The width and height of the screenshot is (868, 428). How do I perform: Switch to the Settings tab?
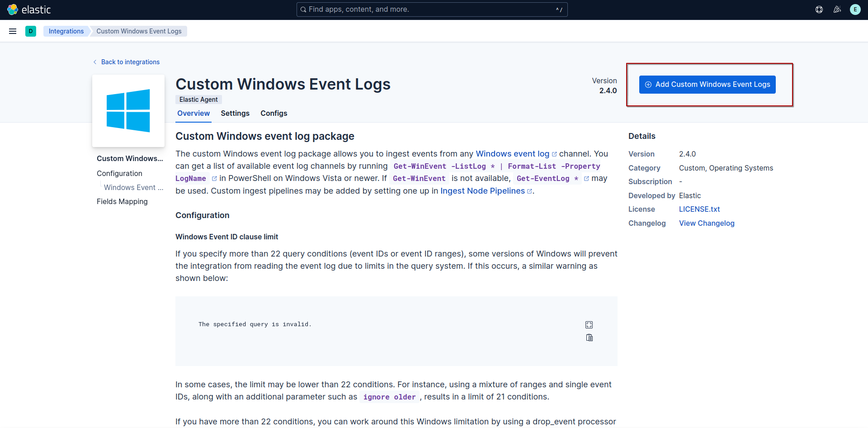coord(235,114)
